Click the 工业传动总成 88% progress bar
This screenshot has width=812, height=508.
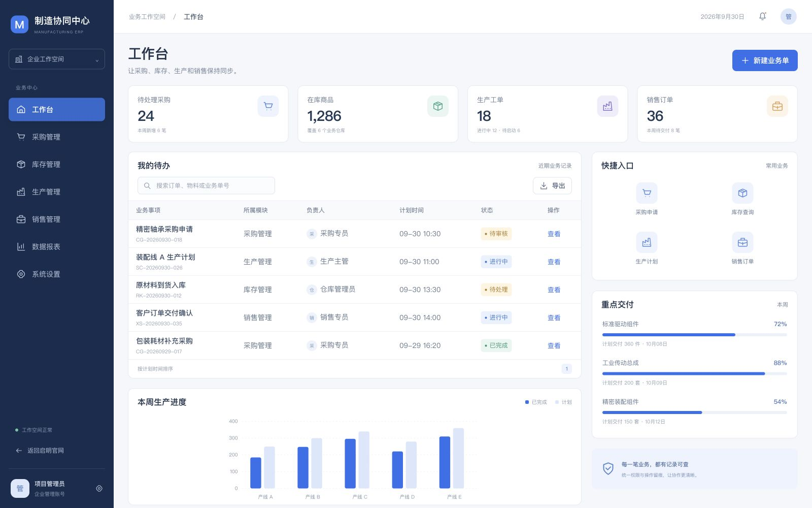pos(694,373)
